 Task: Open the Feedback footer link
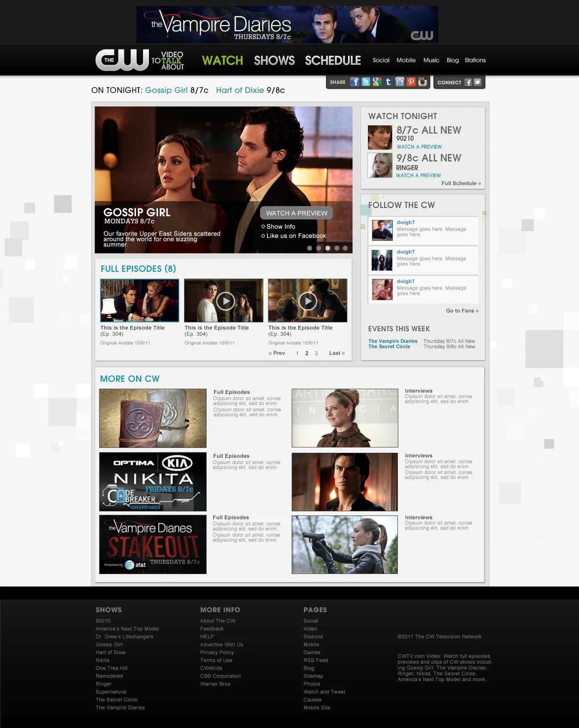tap(212, 629)
